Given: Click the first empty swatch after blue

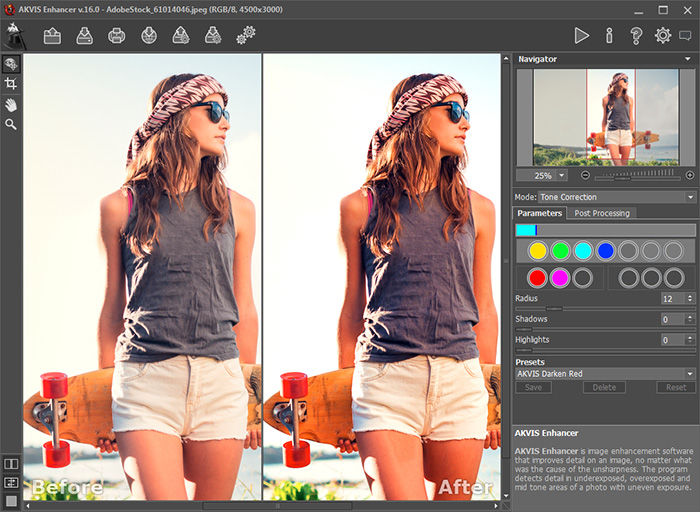Looking at the screenshot, I should (x=629, y=251).
